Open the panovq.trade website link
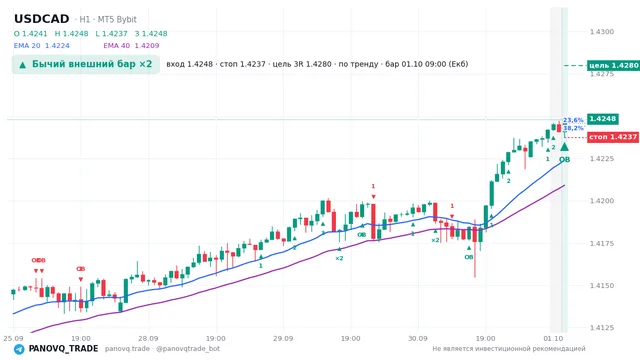 [127, 349]
